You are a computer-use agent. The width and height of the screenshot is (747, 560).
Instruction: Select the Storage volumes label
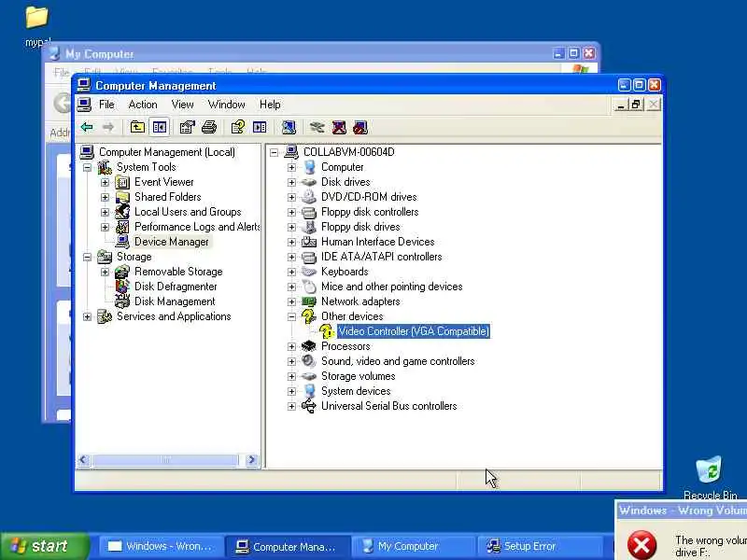[x=359, y=376]
